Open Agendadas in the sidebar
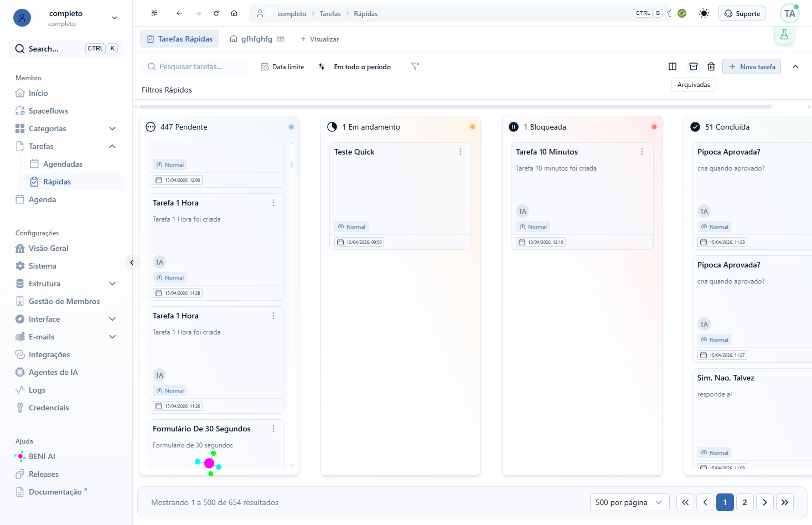The width and height of the screenshot is (812, 525). pyautogui.click(x=63, y=164)
